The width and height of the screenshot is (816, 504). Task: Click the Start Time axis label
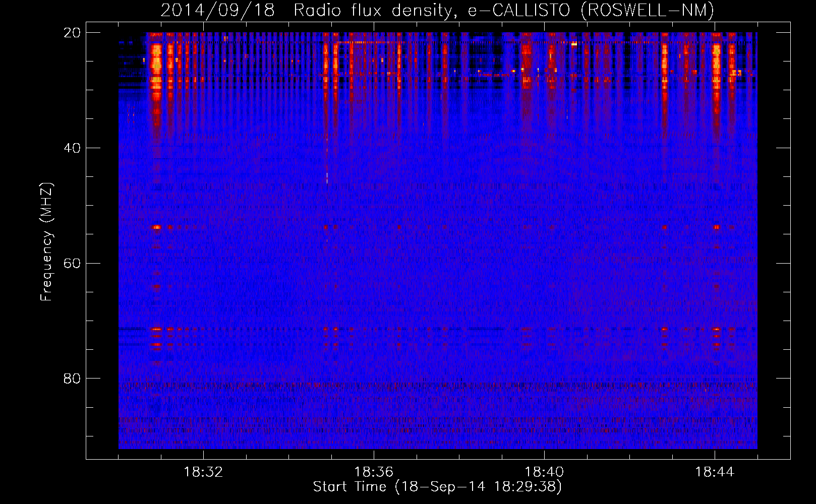coord(437,487)
